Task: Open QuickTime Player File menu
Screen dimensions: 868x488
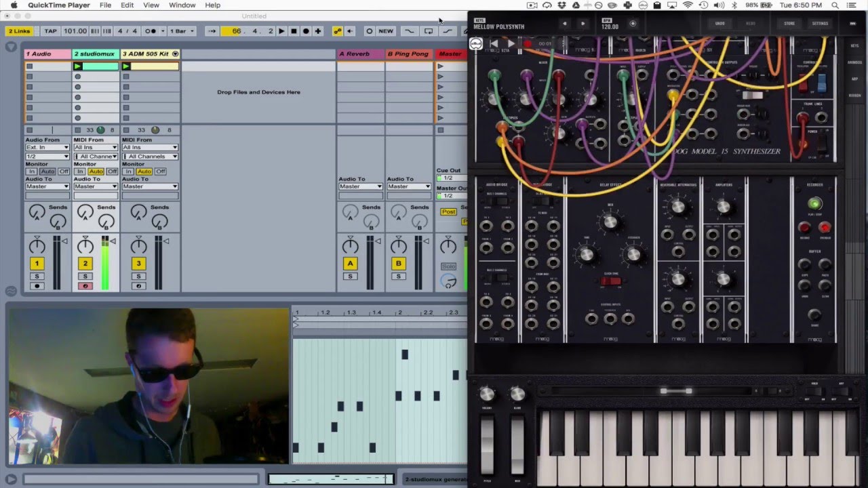Action: pos(105,5)
